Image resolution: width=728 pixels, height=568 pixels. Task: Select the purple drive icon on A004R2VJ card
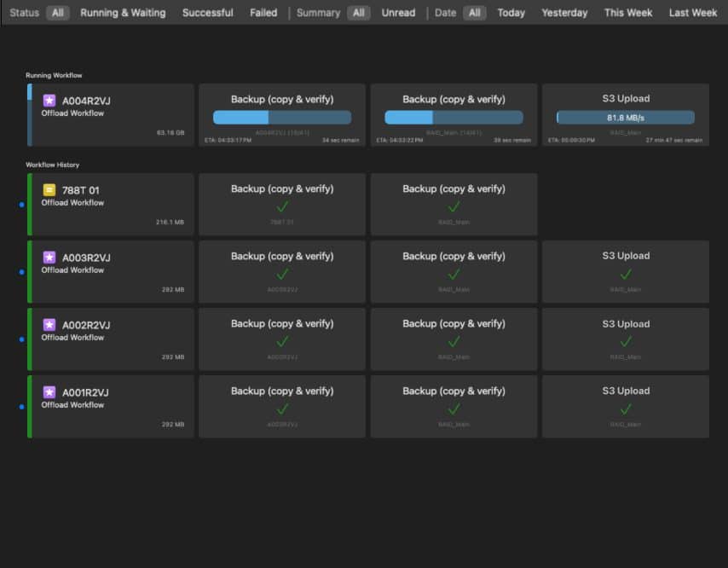click(x=49, y=102)
